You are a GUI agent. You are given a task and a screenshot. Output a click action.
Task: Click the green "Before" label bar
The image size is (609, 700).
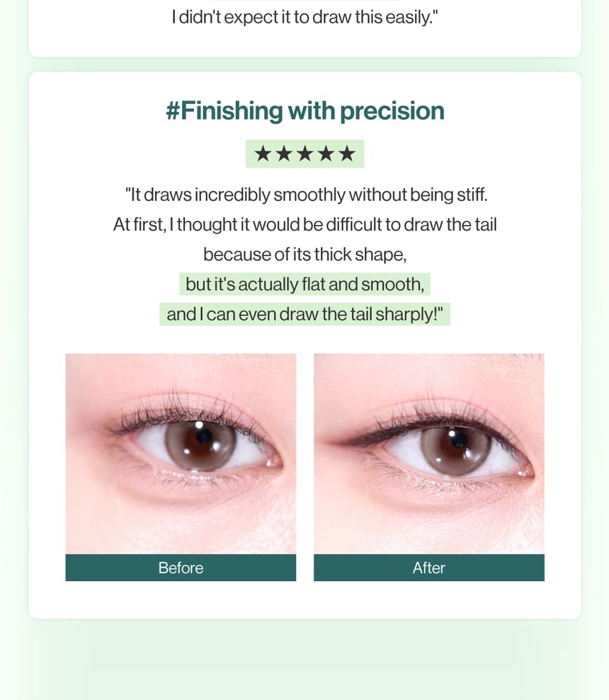(181, 568)
